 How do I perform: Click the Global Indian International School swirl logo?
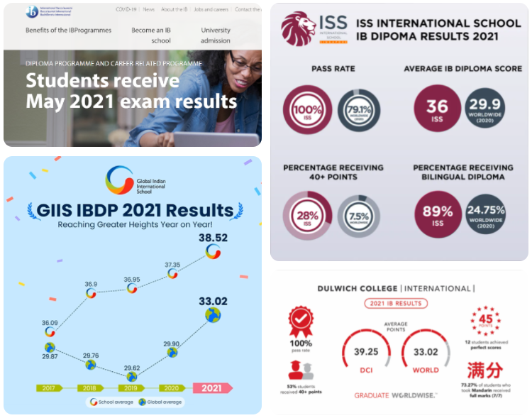[119, 180]
